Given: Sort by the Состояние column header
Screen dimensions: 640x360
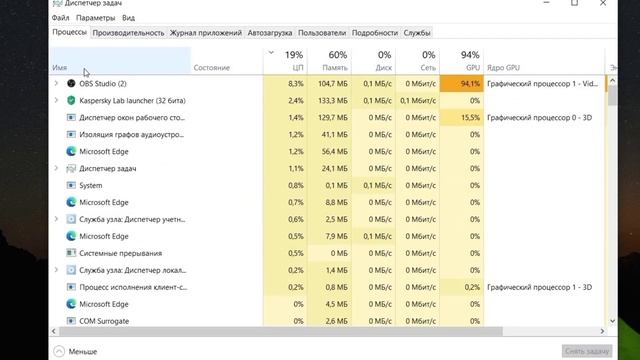Looking at the screenshot, I should pos(227,61).
